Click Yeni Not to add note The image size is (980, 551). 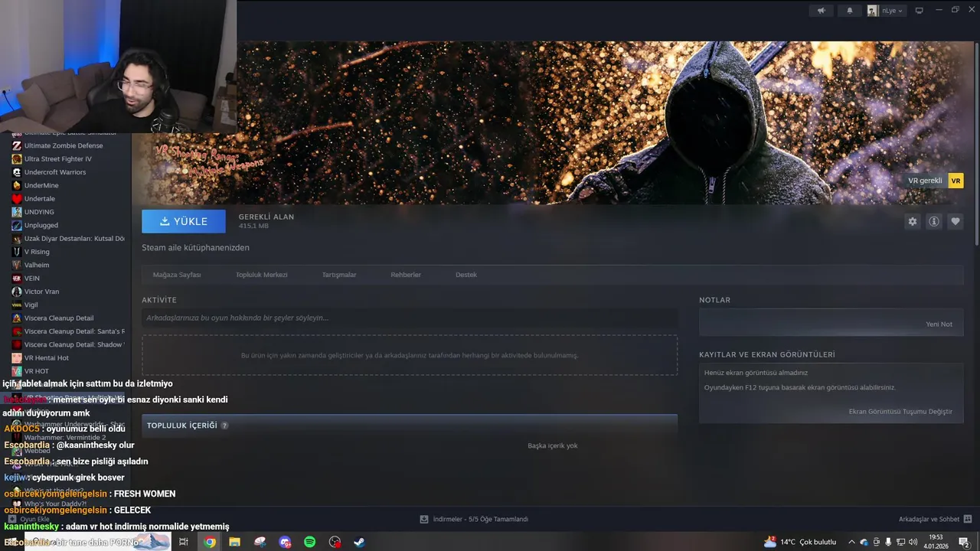pos(939,324)
